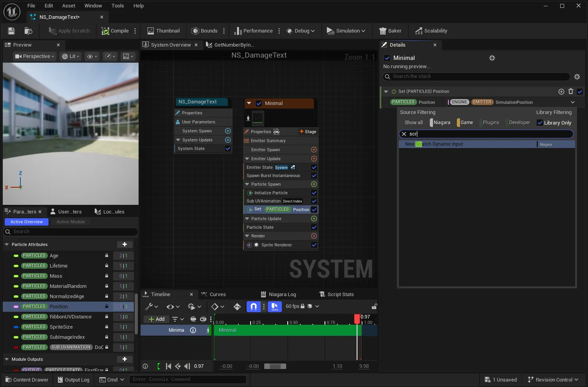Click the red timeline playhead marker
Screen dimensions: 588x387
click(x=357, y=318)
